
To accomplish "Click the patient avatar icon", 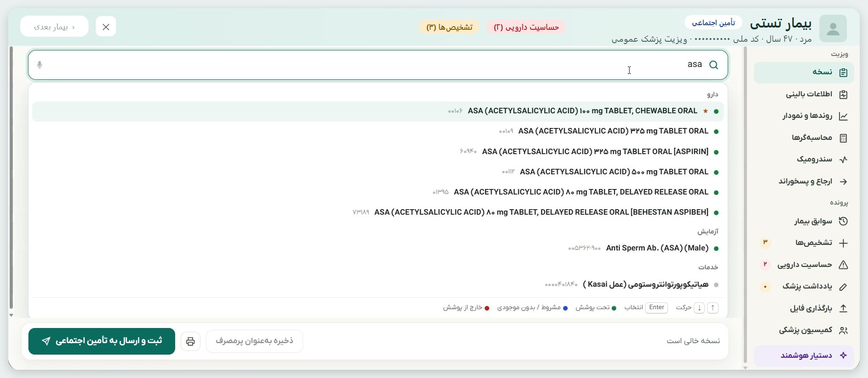I will point(833,28).
